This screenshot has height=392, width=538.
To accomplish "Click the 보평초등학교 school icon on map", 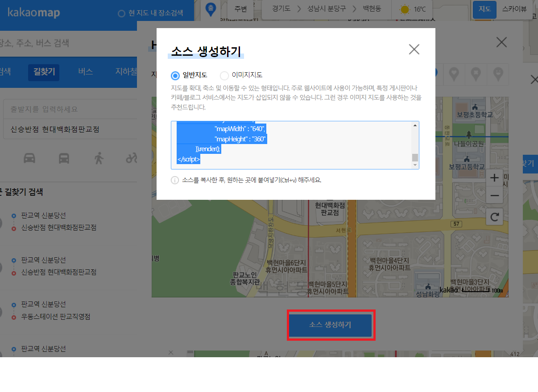I will [474, 107].
